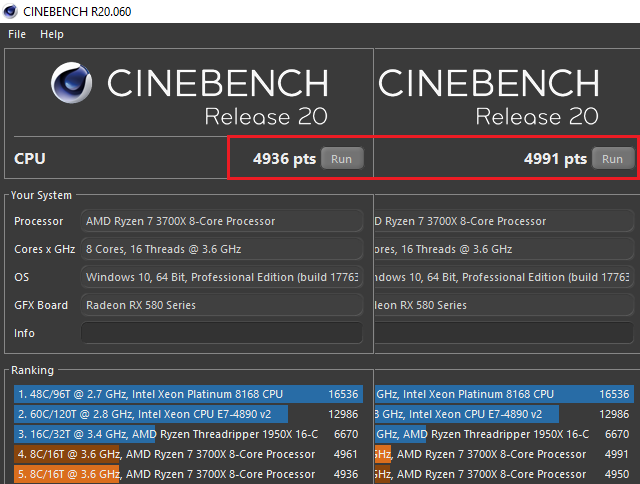Click the left GFX Board Radeon RX 580 field

[222, 305]
